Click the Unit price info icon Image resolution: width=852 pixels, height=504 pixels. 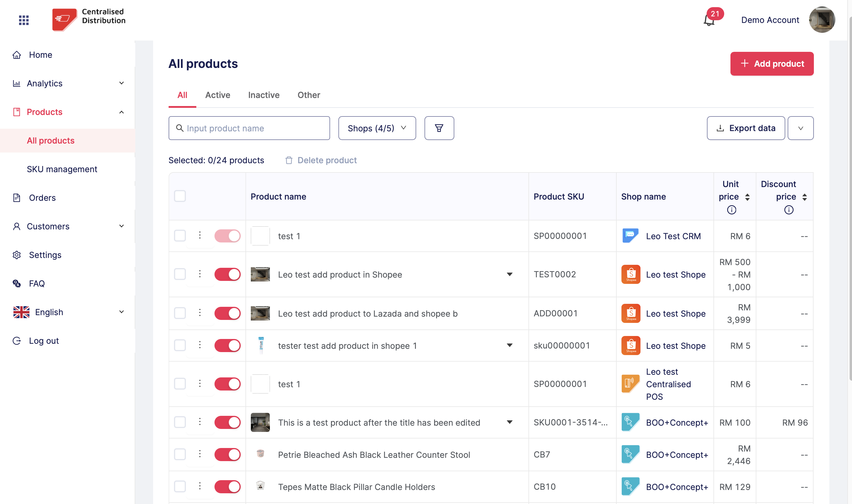pyautogui.click(x=731, y=210)
